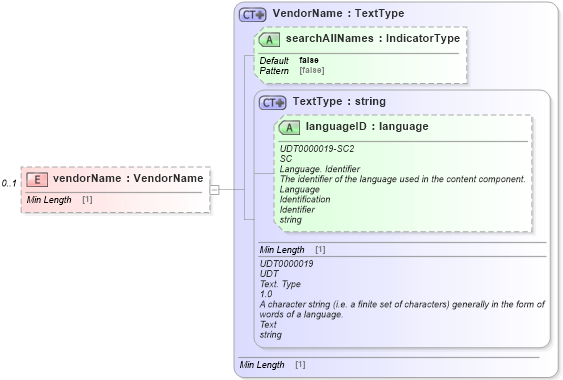Click the 'A character string' description text
The height and width of the screenshot is (380, 563).
[402, 304]
